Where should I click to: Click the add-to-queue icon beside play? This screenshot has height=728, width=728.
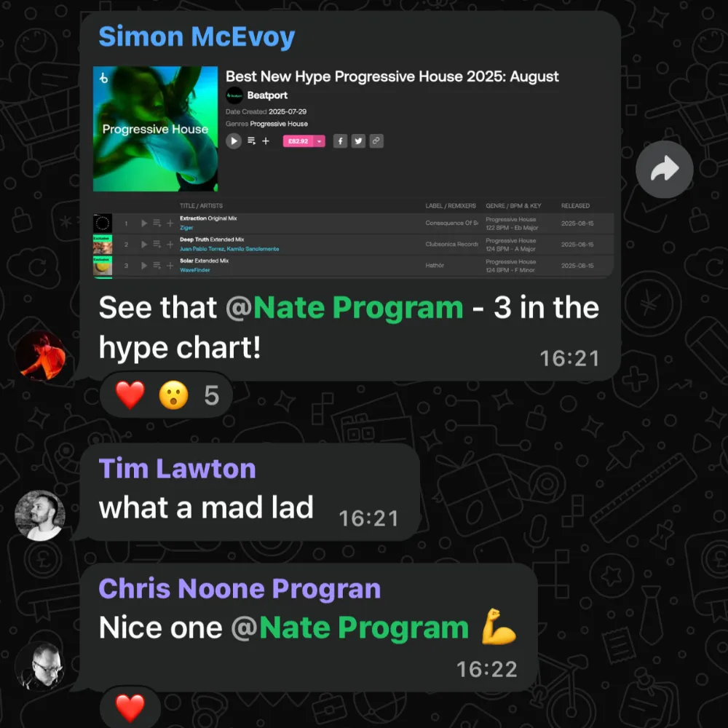(x=252, y=141)
